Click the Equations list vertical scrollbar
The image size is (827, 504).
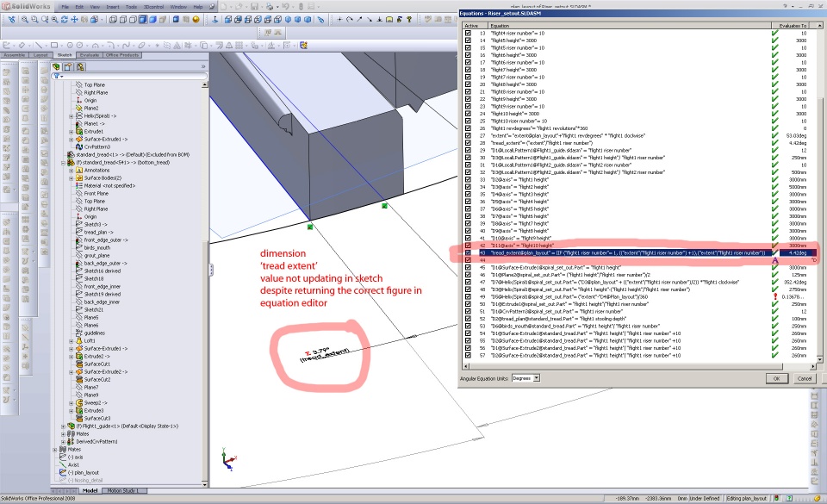pyautogui.click(x=819, y=194)
